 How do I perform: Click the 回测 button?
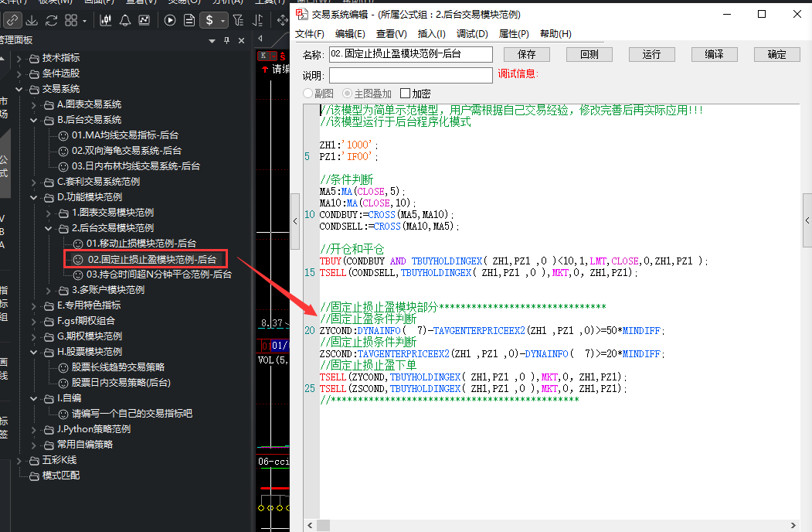(589, 54)
